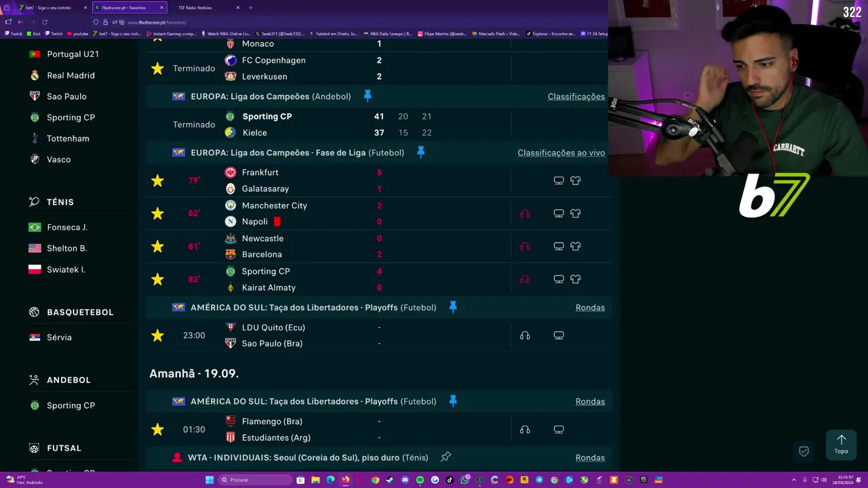Toggle favorite star for Sporting CP vs Kairat

[157, 279]
